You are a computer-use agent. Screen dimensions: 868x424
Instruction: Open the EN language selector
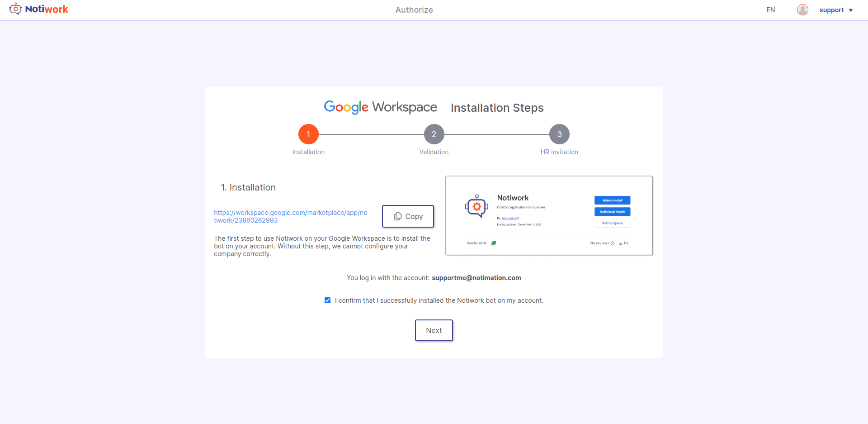770,10
